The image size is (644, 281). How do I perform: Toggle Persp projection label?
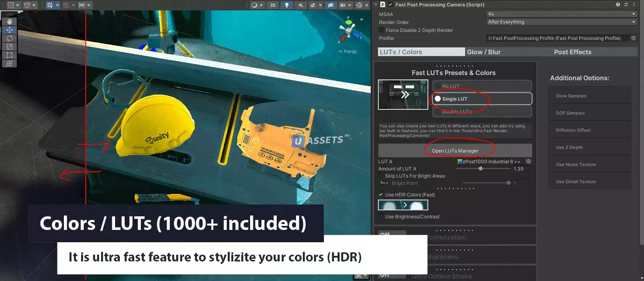(348, 51)
